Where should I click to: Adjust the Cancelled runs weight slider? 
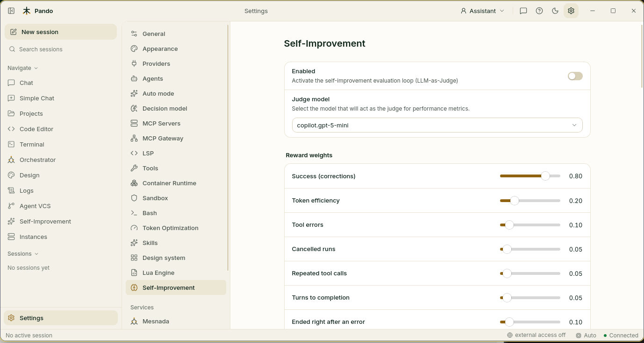530,249
